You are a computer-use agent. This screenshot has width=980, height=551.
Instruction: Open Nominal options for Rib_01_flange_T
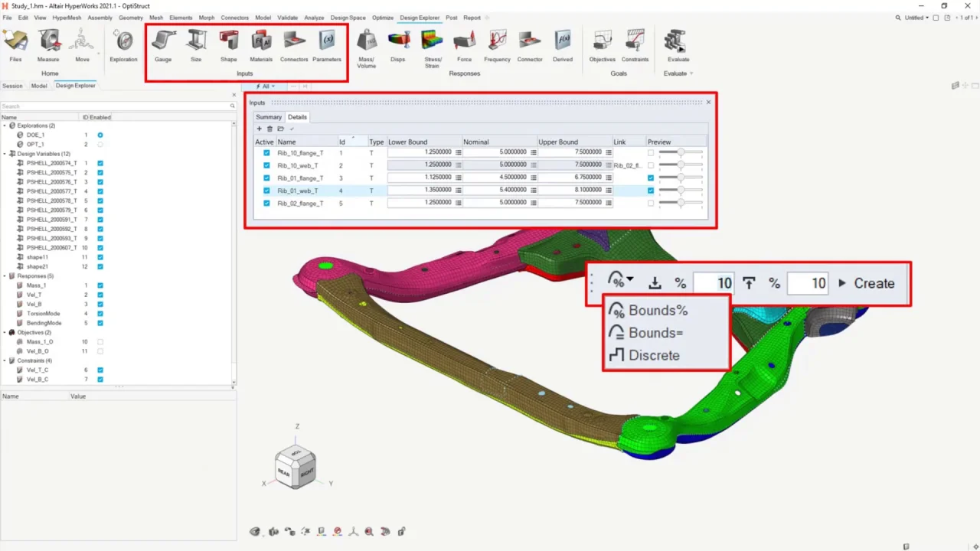point(533,178)
